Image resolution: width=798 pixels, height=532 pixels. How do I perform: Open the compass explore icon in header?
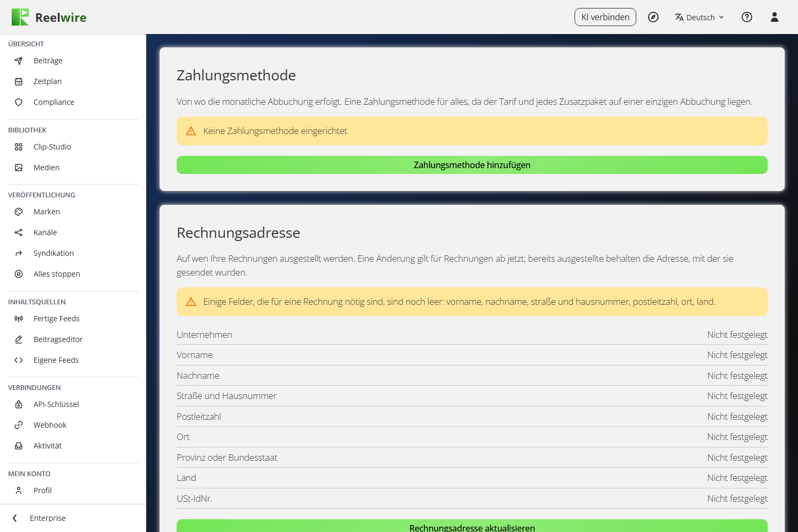click(653, 17)
